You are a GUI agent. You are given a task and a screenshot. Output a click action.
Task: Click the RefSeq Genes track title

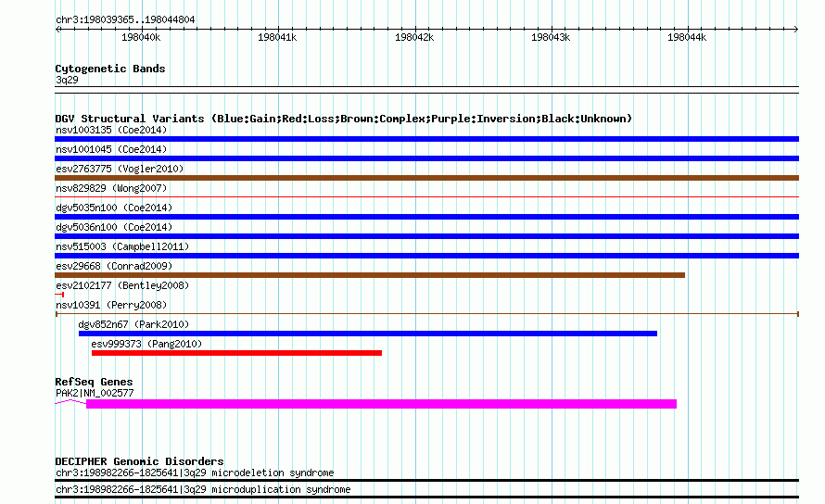tap(94, 382)
